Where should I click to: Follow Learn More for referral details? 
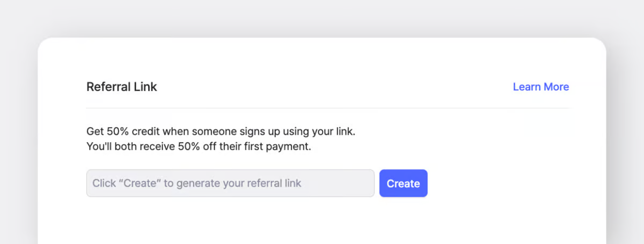pyautogui.click(x=540, y=87)
